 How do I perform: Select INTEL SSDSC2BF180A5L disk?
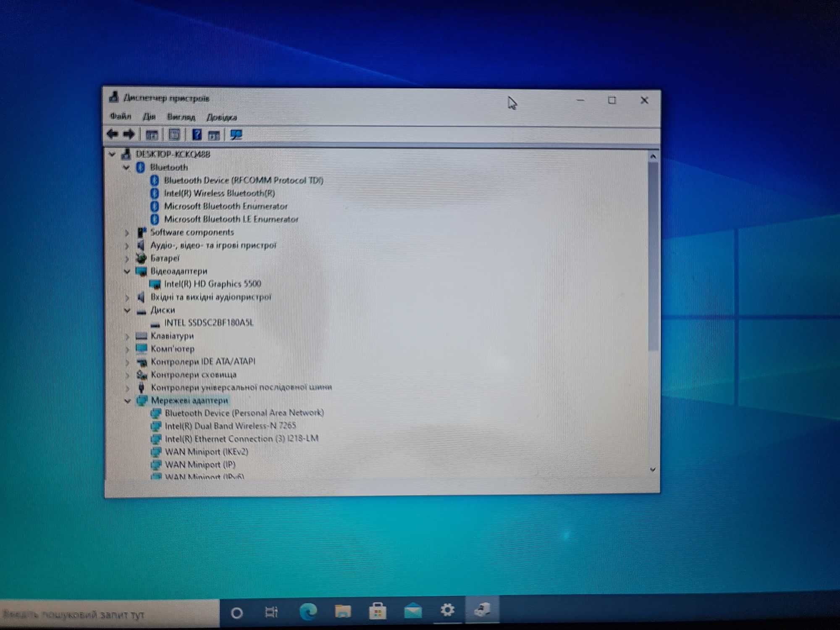coord(209,323)
